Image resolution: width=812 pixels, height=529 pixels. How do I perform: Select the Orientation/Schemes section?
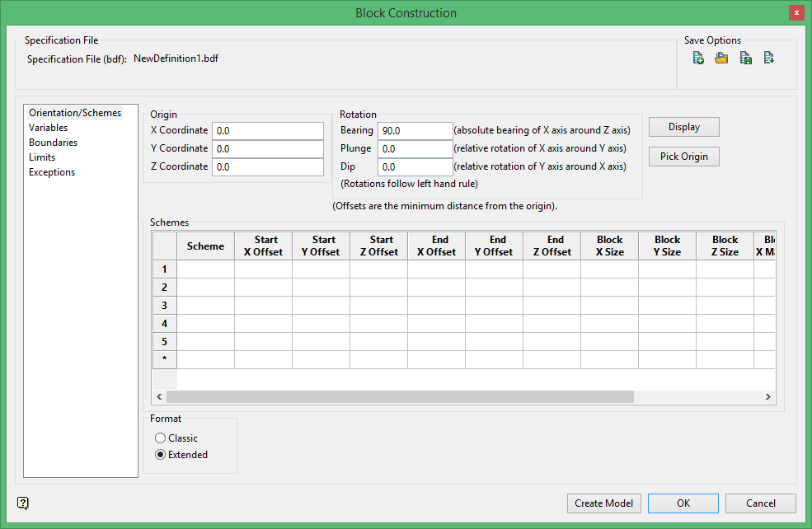click(74, 113)
